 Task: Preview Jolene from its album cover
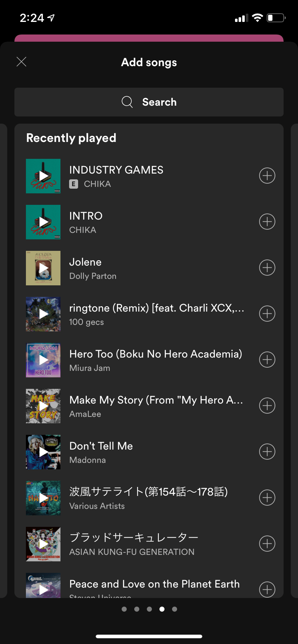(x=43, y=268)
